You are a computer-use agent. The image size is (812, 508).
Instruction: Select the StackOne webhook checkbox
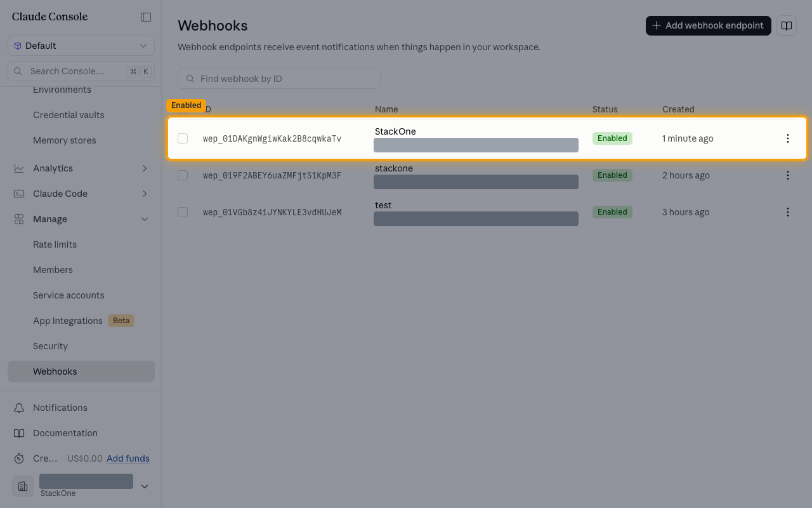(183, 138)
